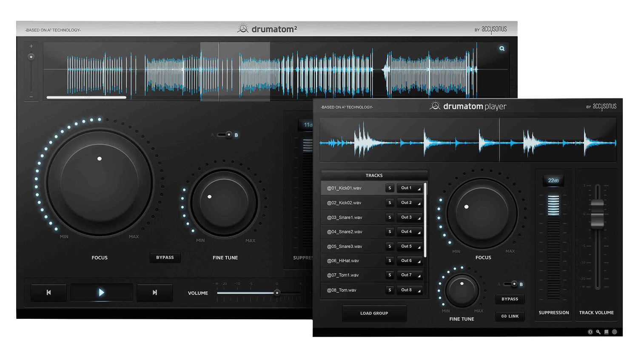Click the accusonus logo in drumatom player header
This screenshot has height=361, width=644.
pyautogui.click(x=604, y=106)
